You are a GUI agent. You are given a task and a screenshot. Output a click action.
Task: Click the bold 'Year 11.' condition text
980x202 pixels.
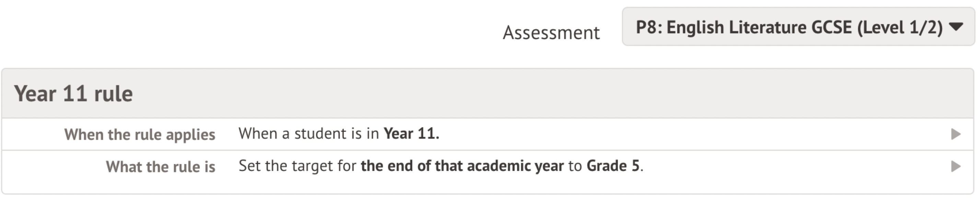tap(411, 134)
